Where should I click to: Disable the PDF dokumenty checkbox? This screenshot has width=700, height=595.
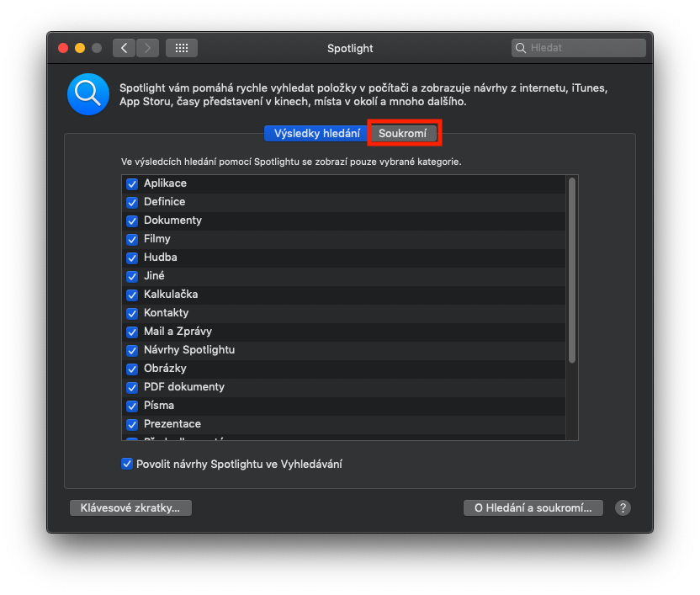click(132, 387)
